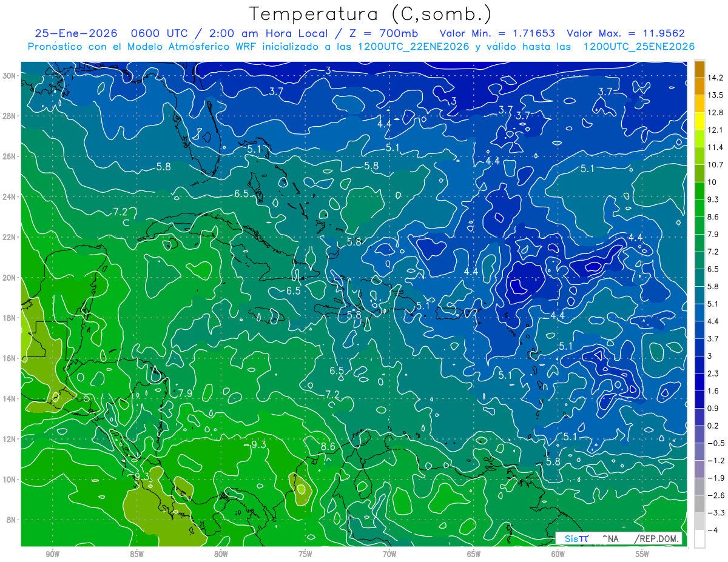The image size is (728, 562).
Task: Select the initialization time "1200UTC_22ENE2026"
Action: [413, 46]
